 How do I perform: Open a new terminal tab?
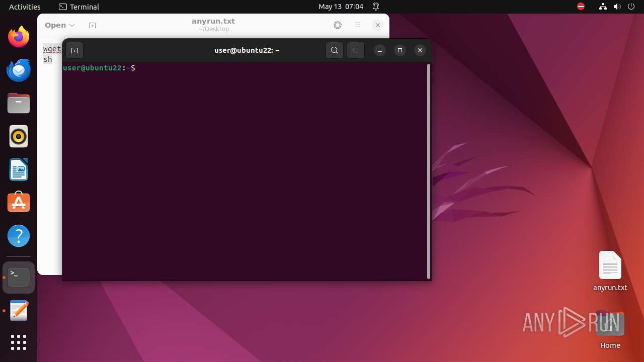tap(74, 50)
